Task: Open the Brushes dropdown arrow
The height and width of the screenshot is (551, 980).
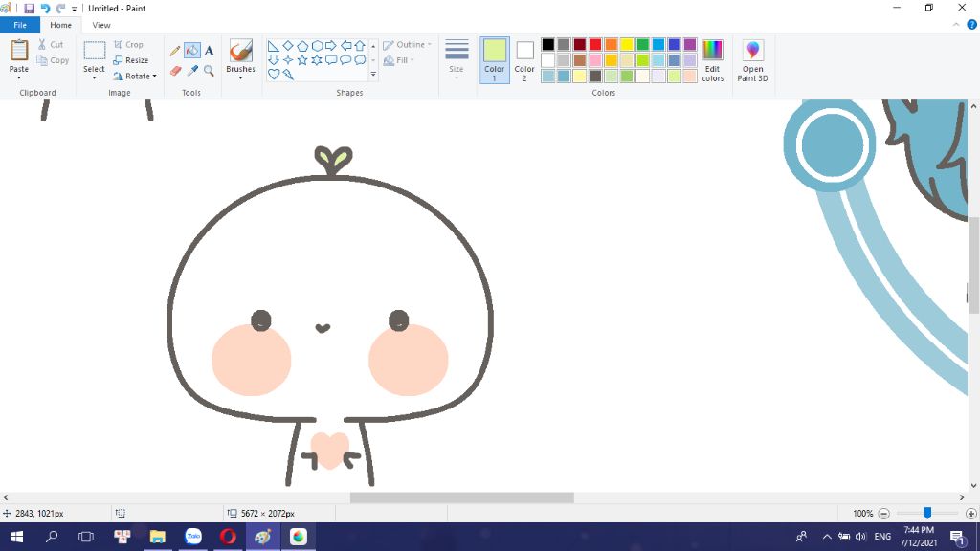Action: click(x=240, y=77)
